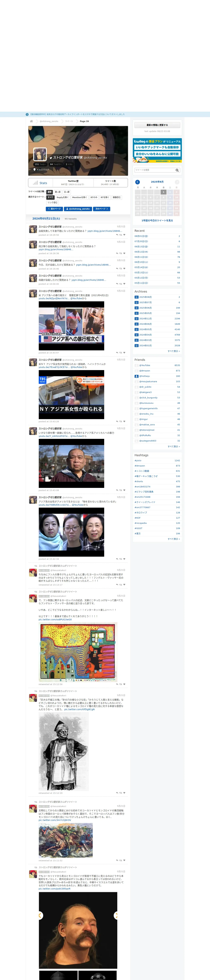Open Recent entry 08月01日(金)
This screenshot has width=210, height=980.
(x=141, y=236)
